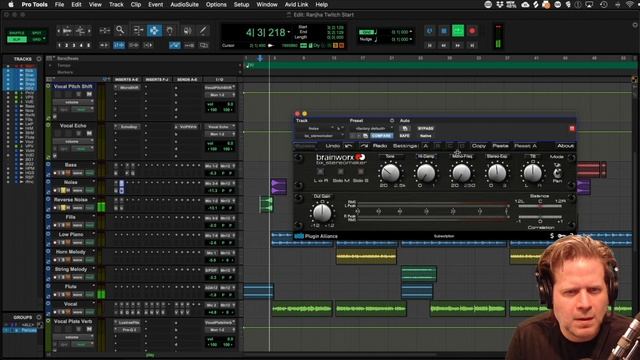Click the Vocal Pitch Shift track name
Image resolution: width=640 pixels, height=360 pixels.
coord(73,87)
